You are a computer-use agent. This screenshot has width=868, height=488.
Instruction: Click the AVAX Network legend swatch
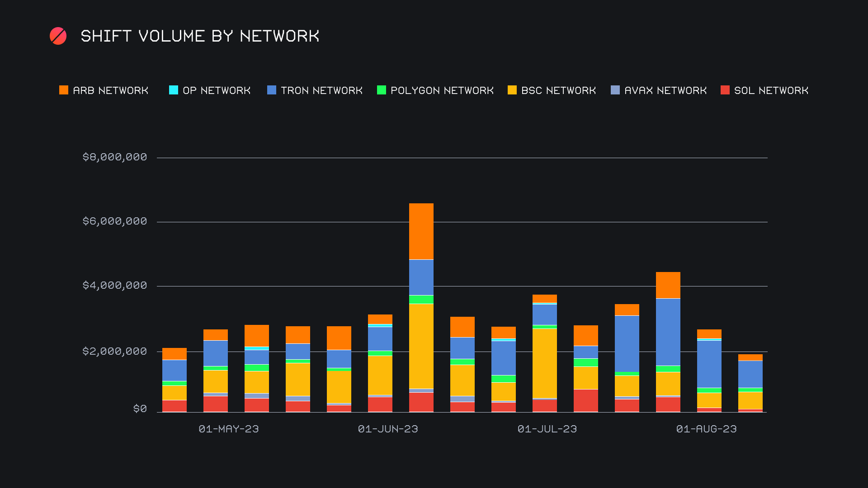[615, 90]
